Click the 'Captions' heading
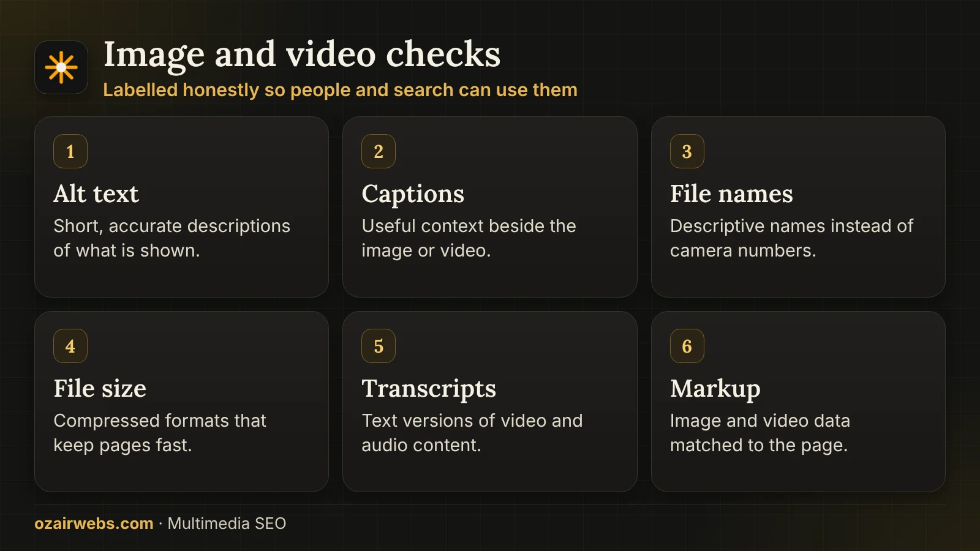 (x=413, y=195)
